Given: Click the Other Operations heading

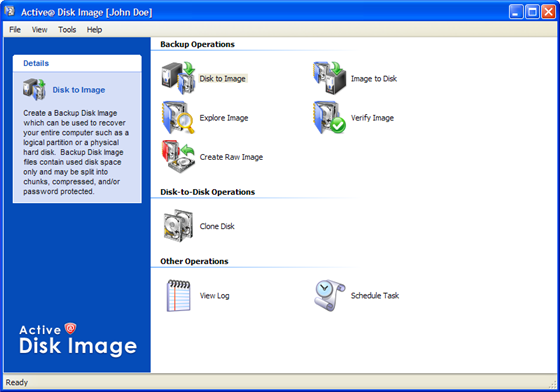Looking at the screenshot, I should [x=194, y=261].
